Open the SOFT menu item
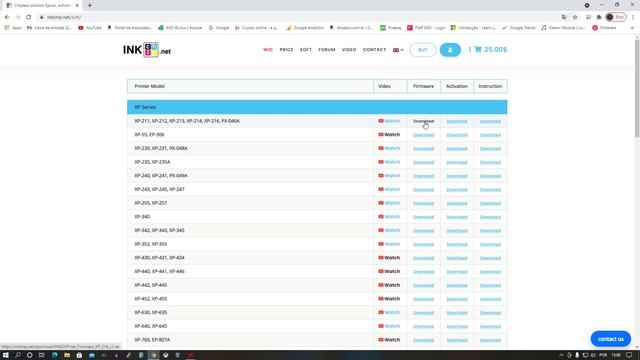The height and width of the screenshot is (360, 640). 306,50
